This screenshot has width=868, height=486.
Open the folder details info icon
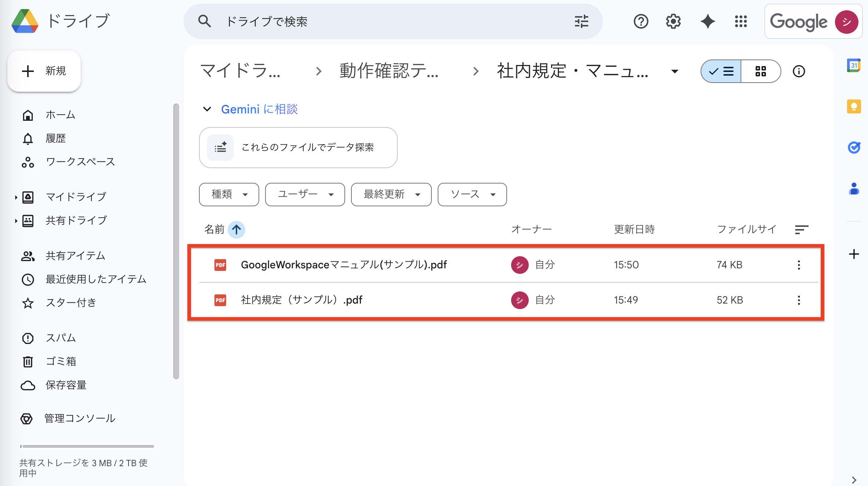click(x=799, y=71)
